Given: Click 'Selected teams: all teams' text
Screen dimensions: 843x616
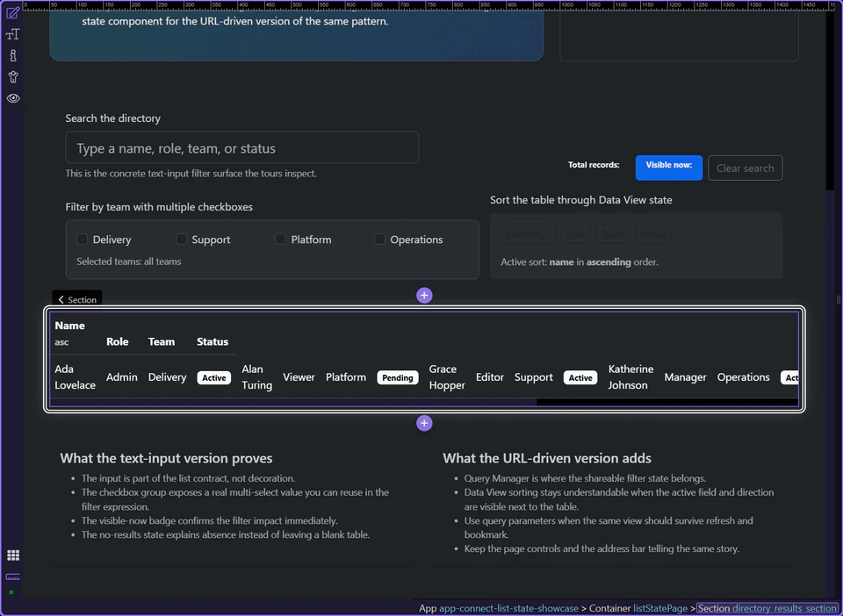Looking at the screenshot, I should pos(128,261).
